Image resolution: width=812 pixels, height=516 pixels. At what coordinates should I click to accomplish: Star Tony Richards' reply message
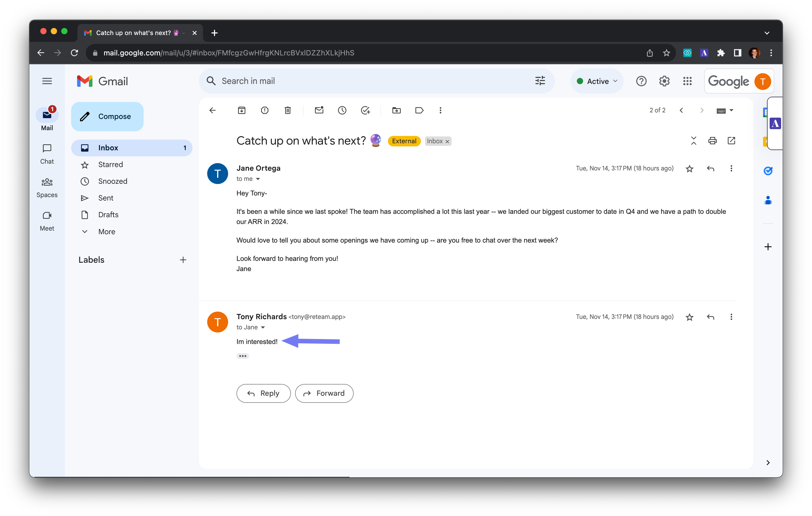click(x=689, y=317)
